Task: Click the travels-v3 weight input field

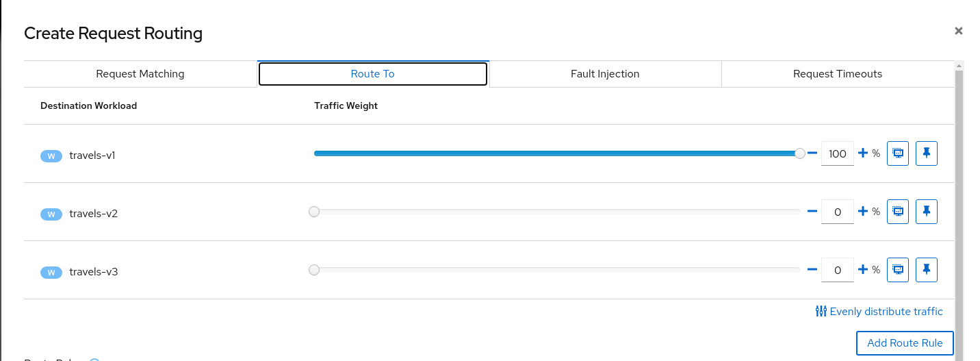Action: point(838,270)
